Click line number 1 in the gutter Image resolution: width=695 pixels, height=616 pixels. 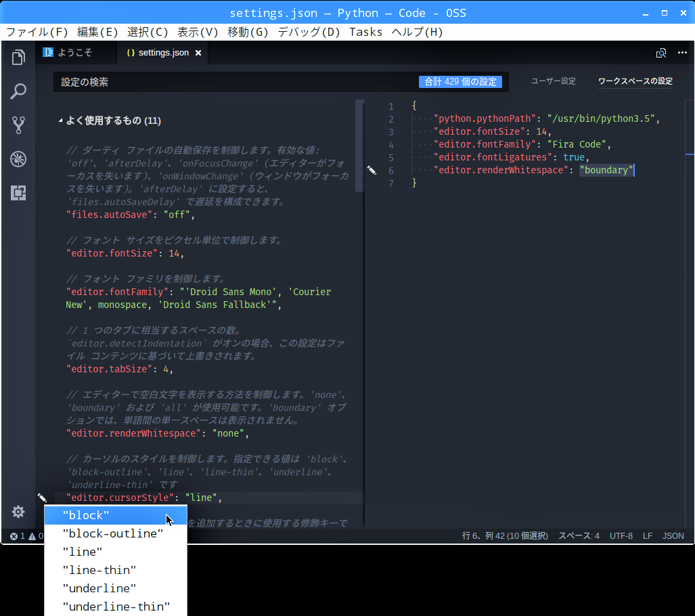[x=391, y=106]
